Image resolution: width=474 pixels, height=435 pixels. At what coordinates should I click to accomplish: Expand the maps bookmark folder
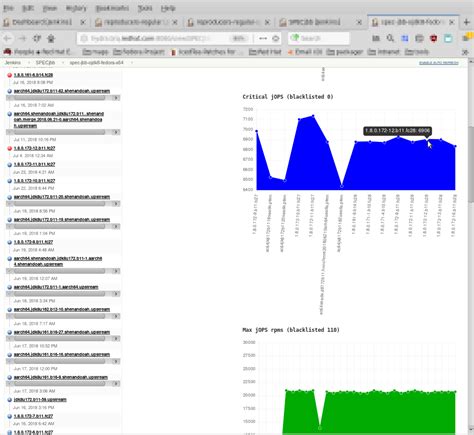[x=95, y=52]
